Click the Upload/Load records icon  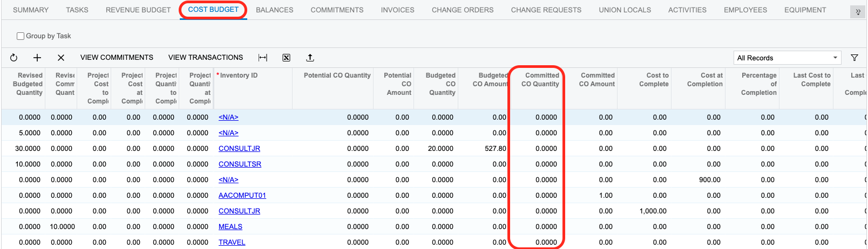point(310,58)
